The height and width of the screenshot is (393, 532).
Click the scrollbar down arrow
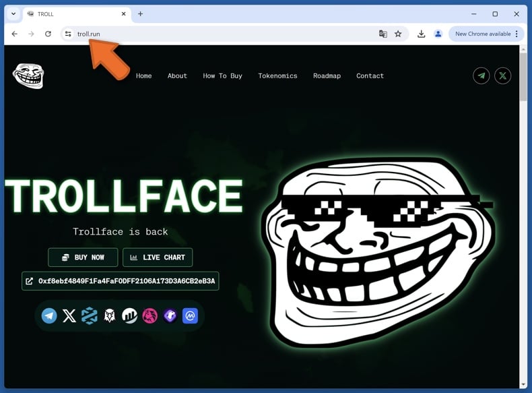click(x=523, y=384)
